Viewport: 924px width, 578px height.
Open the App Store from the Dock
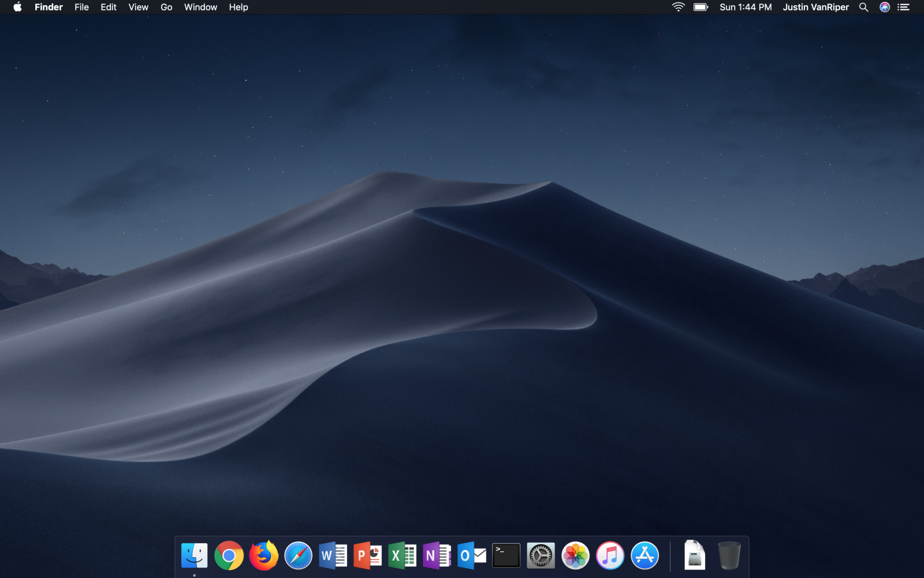(x=644, y=556)
